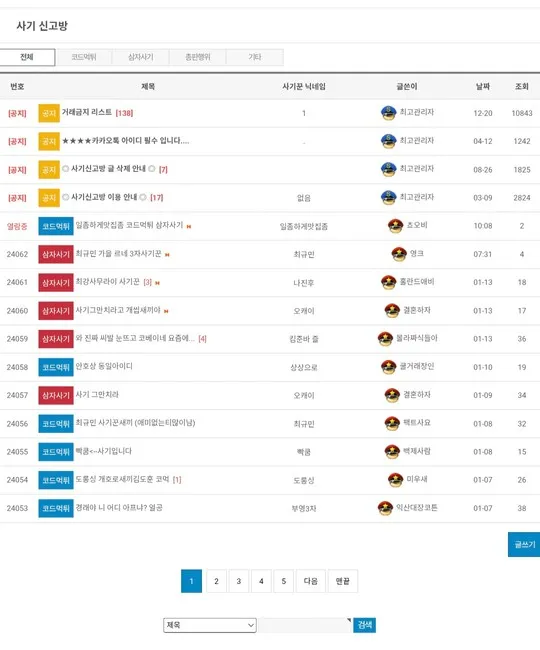Click the 조회 column header

pyautogui.click(x=522, y=87)
